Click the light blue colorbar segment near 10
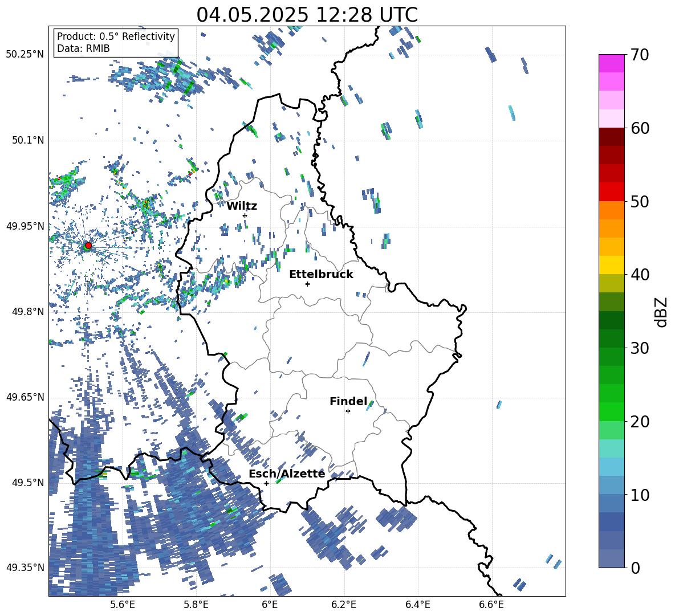This screenshot has width=675, height=616. 611,486
